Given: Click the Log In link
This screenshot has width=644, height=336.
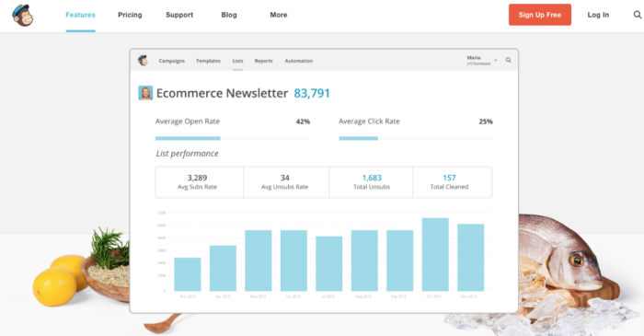Looking at the screenshot, I should 598,15.
